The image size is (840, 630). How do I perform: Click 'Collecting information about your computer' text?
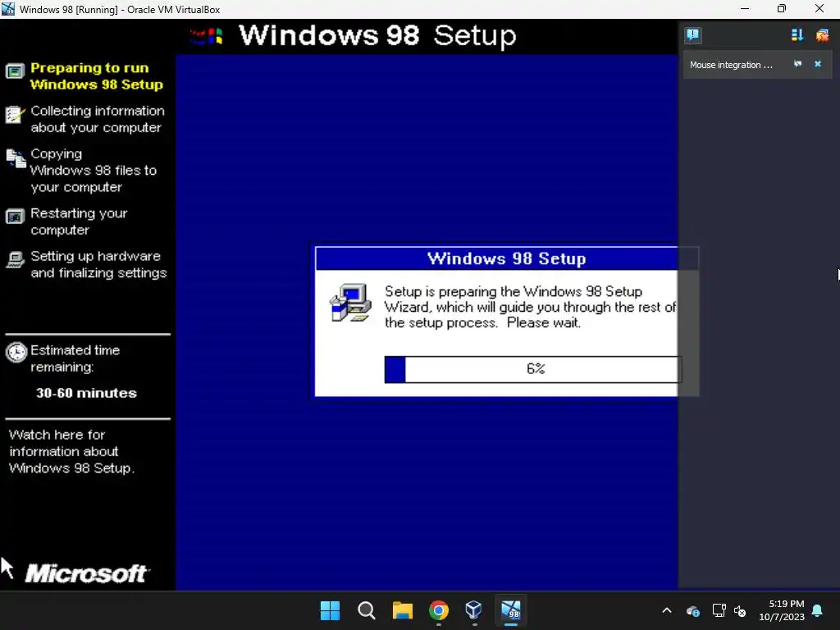pyautogui.click(x=98, y=119)
